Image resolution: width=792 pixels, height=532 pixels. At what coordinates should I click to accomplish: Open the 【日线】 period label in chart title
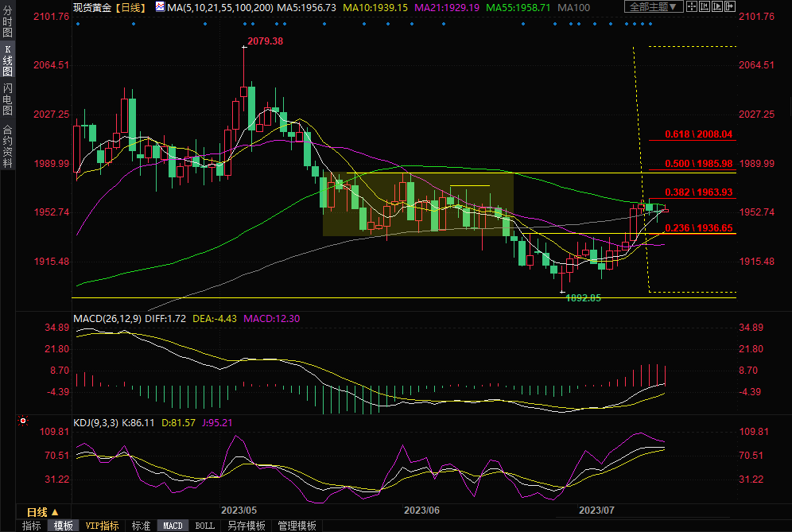131,7
